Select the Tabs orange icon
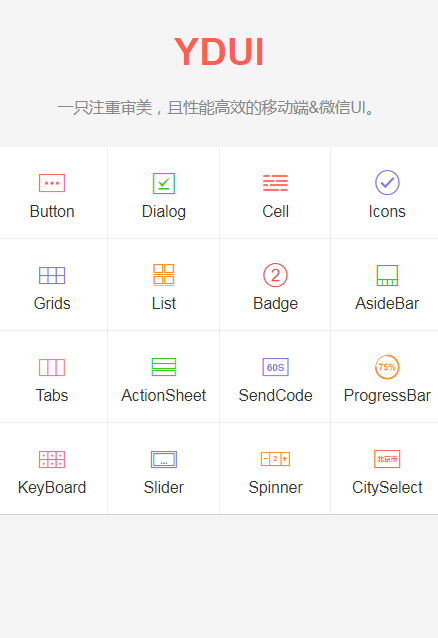The height and width of the screenshot is (638, 438). pyautogui.click(x=52, y=367)
